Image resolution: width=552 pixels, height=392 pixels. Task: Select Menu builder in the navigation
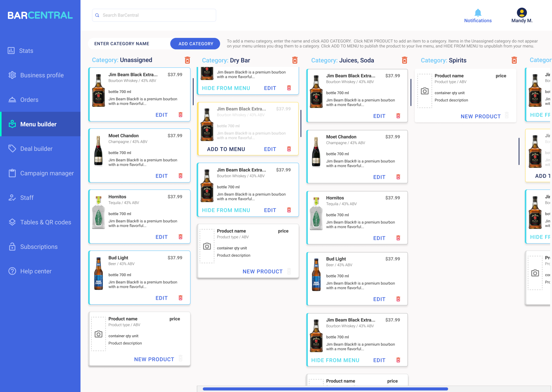coord(38,124)
